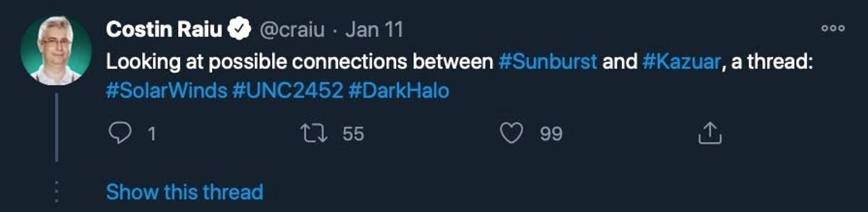Like the tweet with the heart icon

coord(511,133)
